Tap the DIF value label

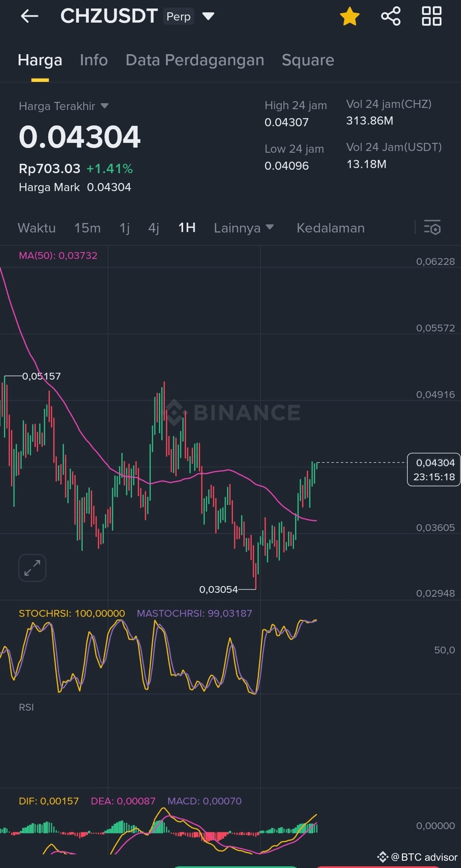49,801
